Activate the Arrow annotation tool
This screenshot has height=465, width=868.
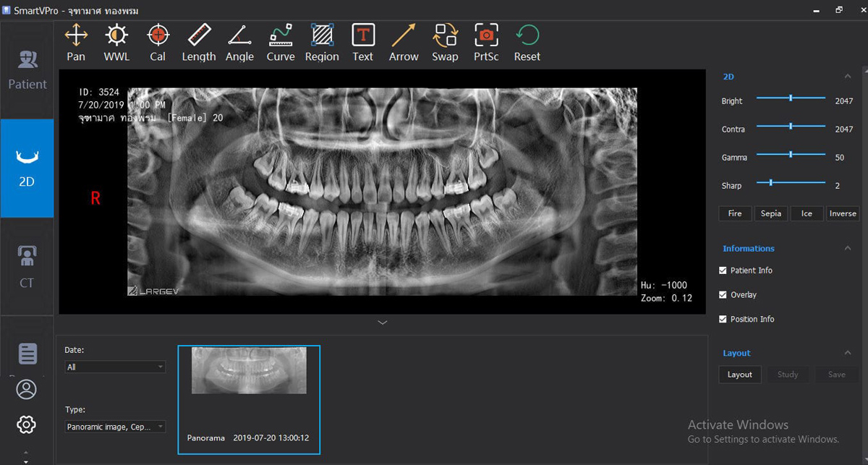(403, 42)
